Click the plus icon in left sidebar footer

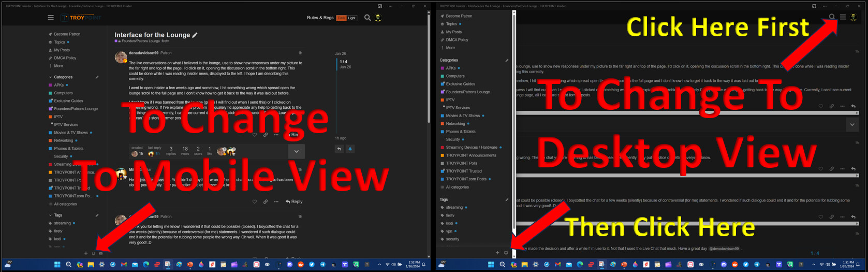[x=86, y=253]
